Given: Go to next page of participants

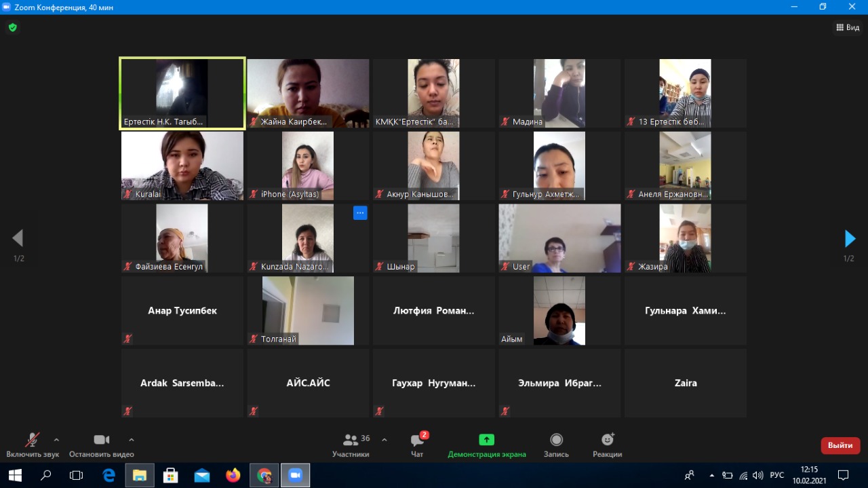Looking at the screenshot, I should (x=850, y=239).
